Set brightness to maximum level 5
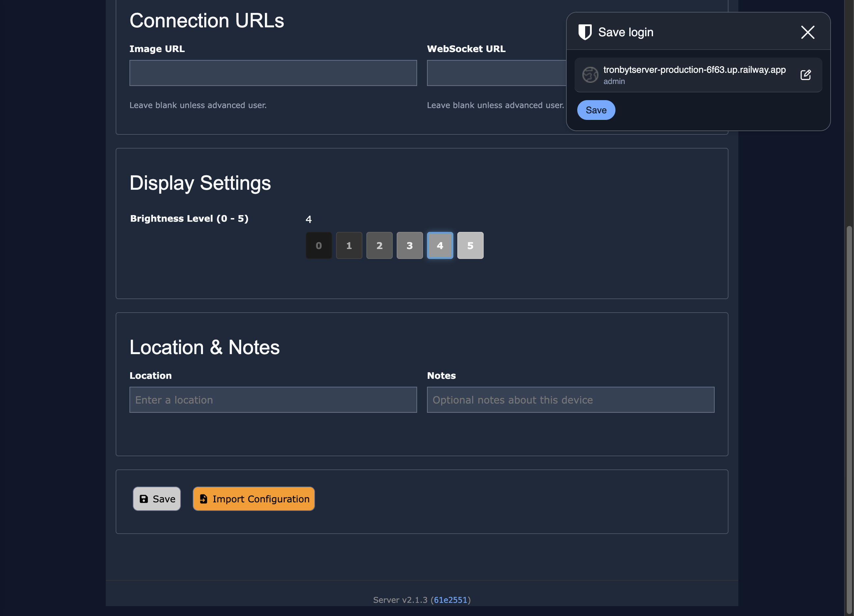This screenshot has width=854, height=616. [x=470, y=245]
